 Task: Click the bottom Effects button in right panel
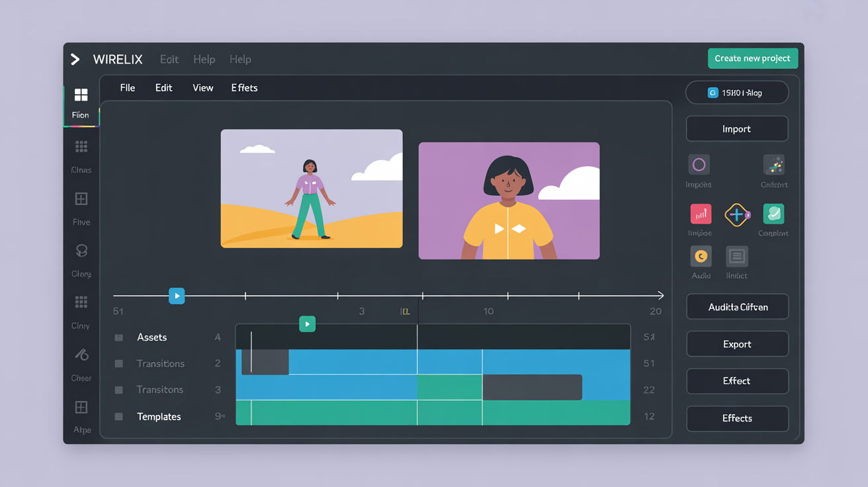(x=737, y=418)
